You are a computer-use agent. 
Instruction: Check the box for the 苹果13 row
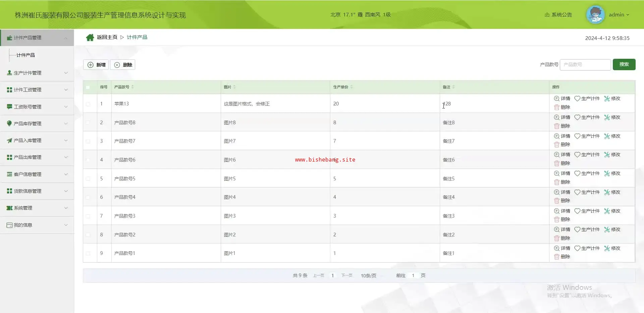[88, 104]
